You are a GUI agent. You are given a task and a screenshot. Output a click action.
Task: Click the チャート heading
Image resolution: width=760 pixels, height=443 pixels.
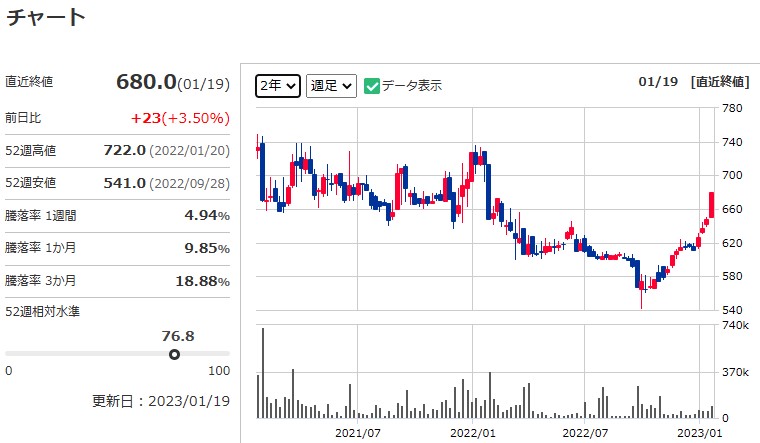[46, 17]
